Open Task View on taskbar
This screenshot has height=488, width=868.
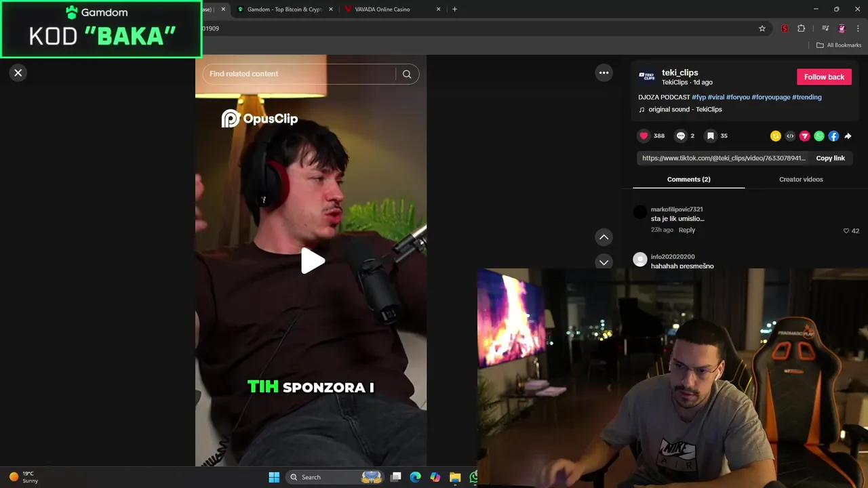coord(396,477)
